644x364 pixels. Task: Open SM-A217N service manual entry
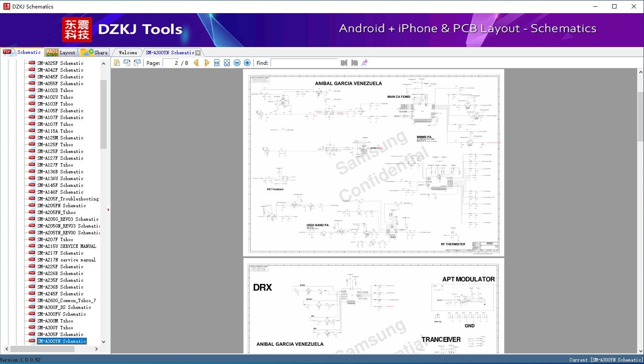(66, 260)
